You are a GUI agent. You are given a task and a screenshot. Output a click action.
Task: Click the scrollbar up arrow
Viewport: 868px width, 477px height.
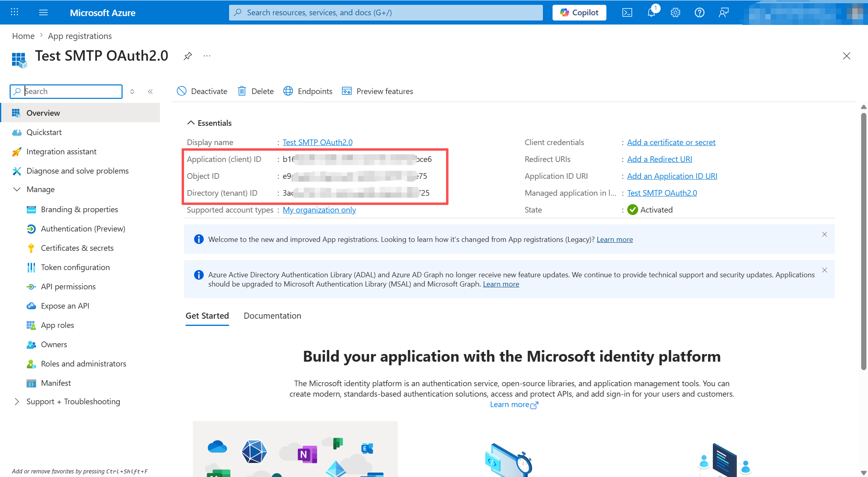(x=864, y=107)
